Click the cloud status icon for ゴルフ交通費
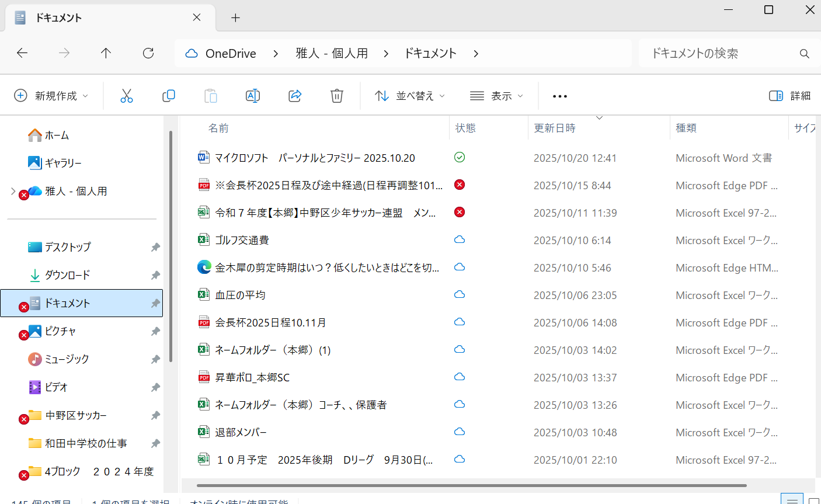 (x=460, y=239)
